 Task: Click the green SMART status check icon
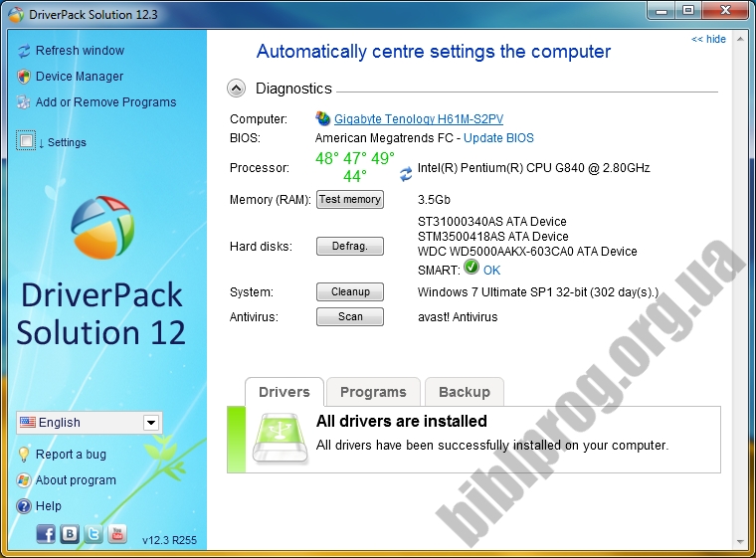pos(472,267)
